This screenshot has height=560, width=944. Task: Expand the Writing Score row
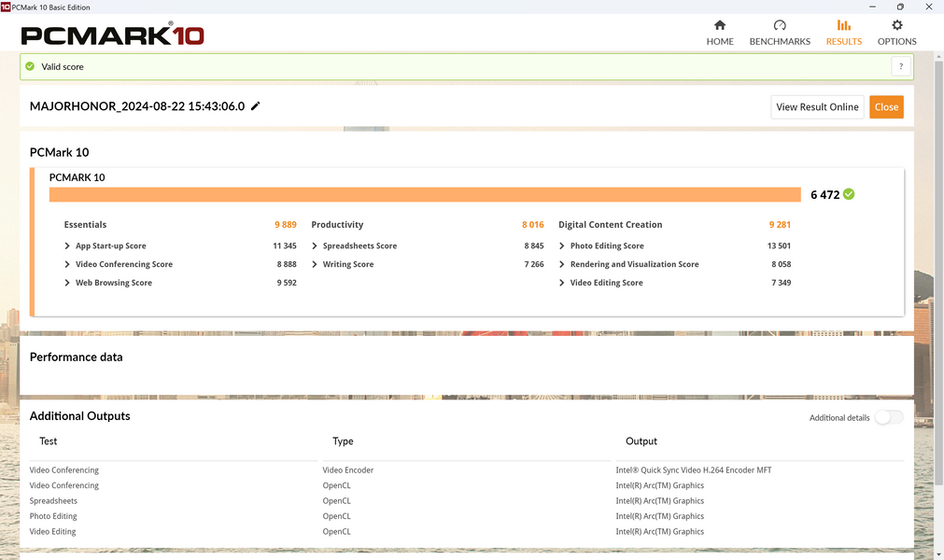tap(315, 264)
